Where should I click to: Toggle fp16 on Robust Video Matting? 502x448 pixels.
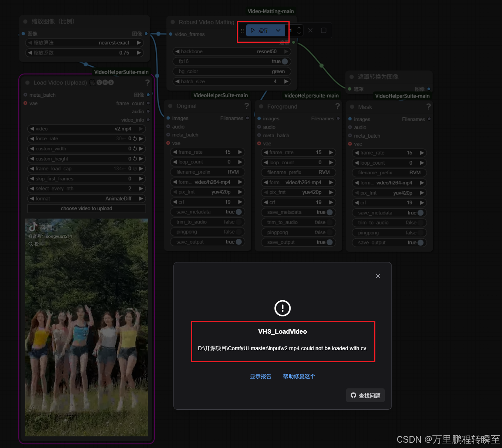click(x=285, y=61)
